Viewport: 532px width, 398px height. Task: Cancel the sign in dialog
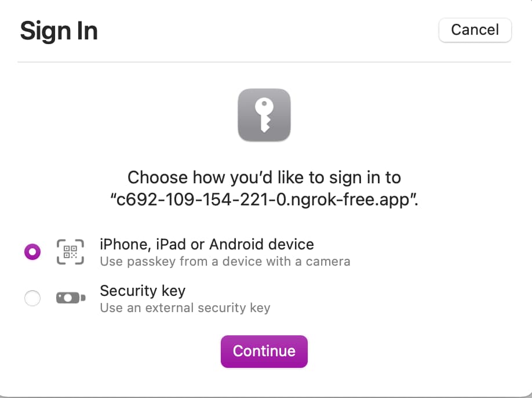pyautogui.click(x=475, y=30)
